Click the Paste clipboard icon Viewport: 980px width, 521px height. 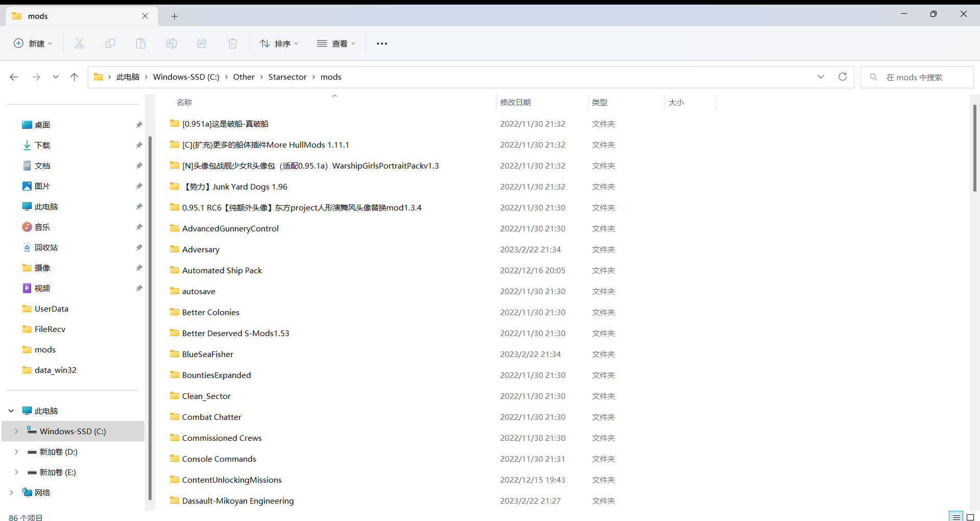(x=141, y=44)
